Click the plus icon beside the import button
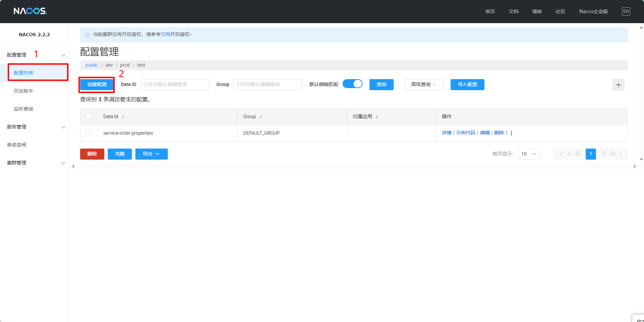Screen dimensions: 644x322 click(618, 85)
